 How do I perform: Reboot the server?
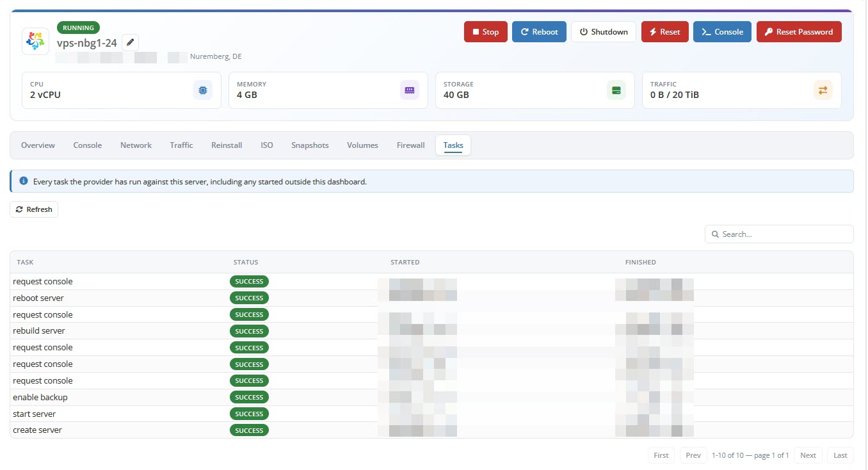pos(539,32)
